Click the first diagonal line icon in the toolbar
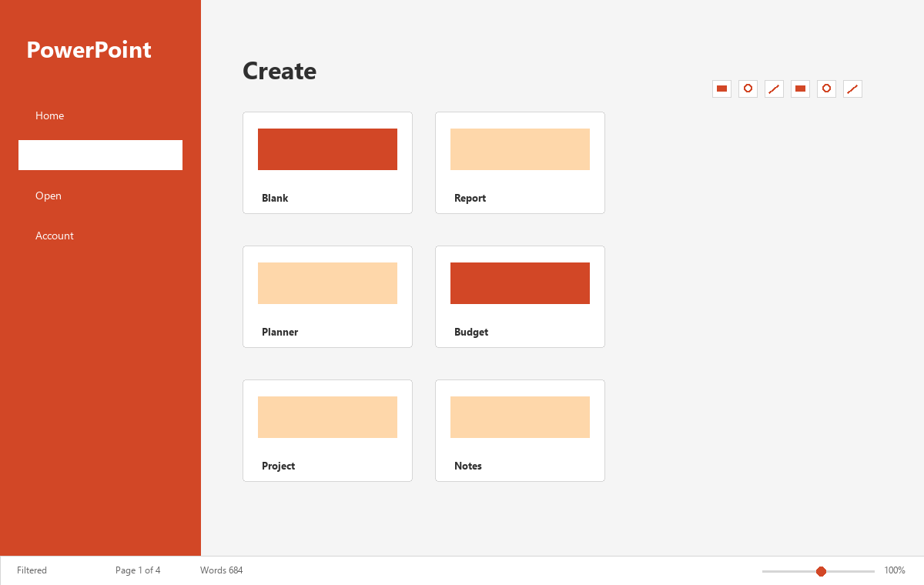Screen dimensions: 924x585 pyautogui.click(x=774, y=89)
